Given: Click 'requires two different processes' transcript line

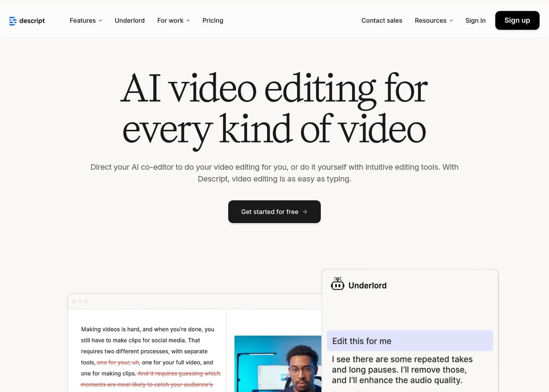Looking at the screenshot, I should (144, 351).
